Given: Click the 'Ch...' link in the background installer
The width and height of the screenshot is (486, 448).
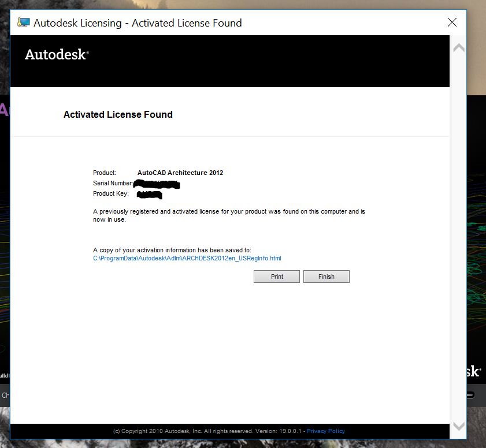Looking at the screenshot, I should (x=5, y=395).
